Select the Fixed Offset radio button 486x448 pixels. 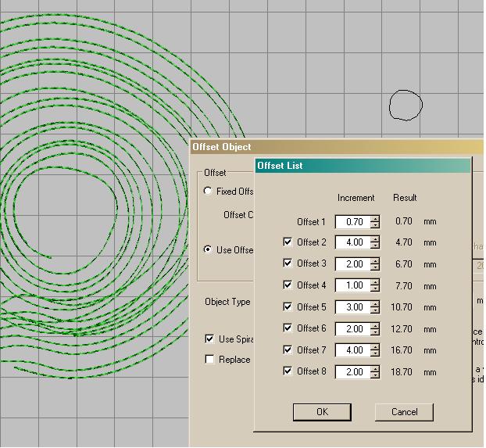[x=208, y=192]
